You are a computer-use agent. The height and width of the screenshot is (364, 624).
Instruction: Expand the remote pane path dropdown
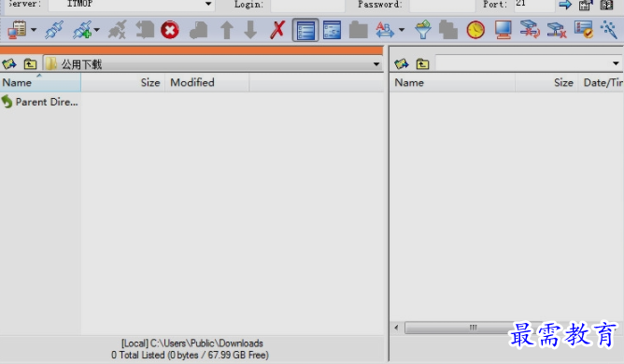[x=616, y=63]
